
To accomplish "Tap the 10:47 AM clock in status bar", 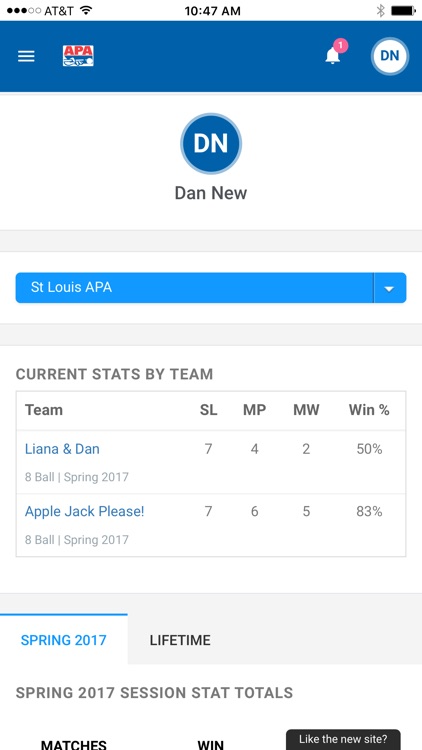I will (x=212, y=11).
